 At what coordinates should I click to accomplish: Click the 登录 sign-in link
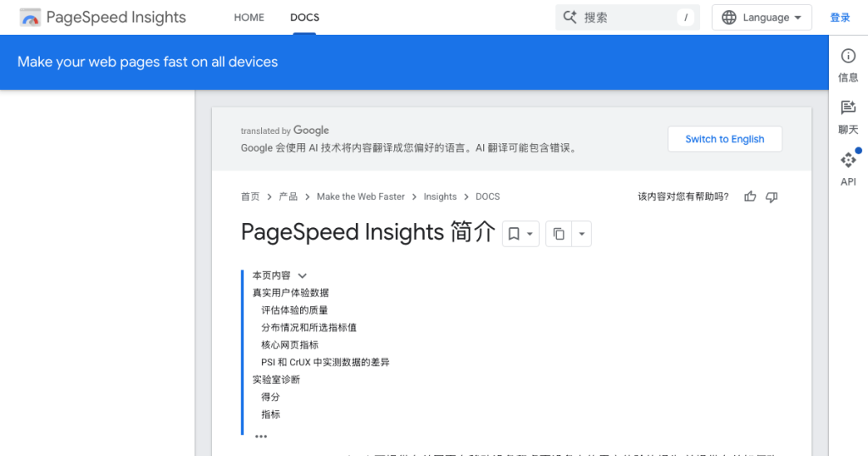pos(840,18)
